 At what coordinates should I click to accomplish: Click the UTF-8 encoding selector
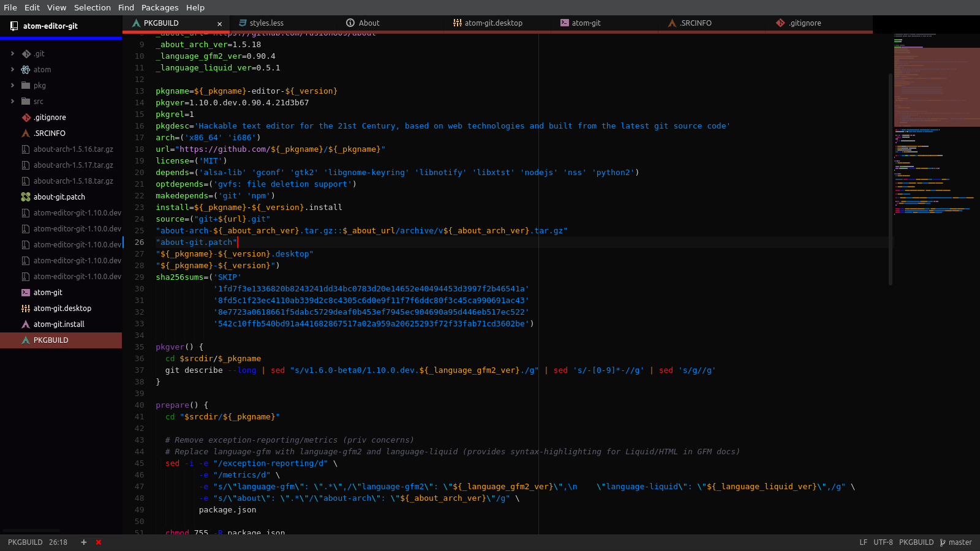(x=883, y=542)
